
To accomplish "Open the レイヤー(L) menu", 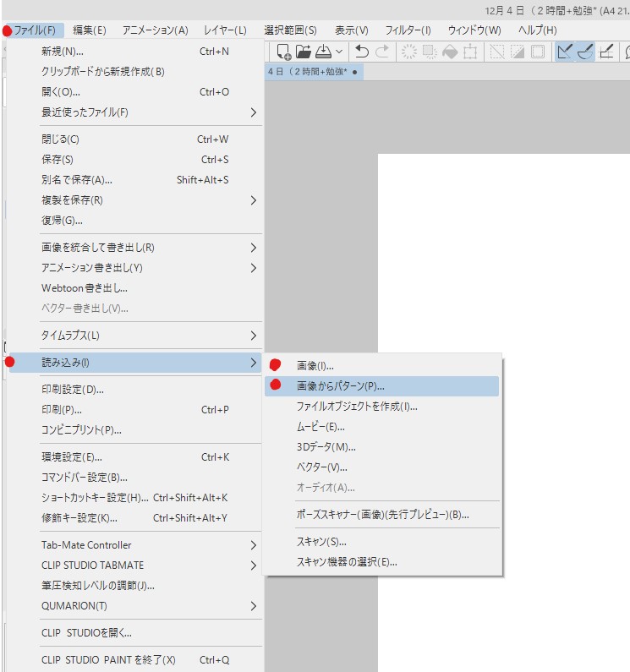I will [x=225, y=30].
